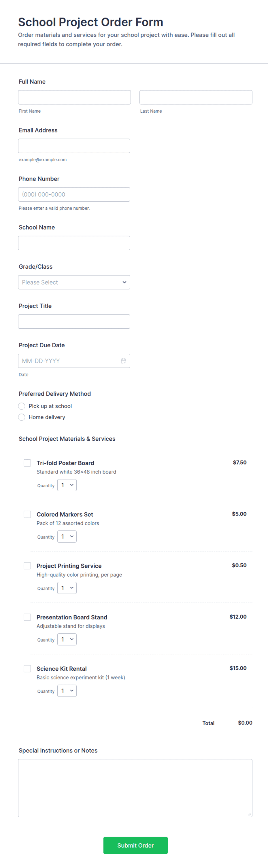Screen dimensions: 268x868
Task: Select the Home delivery radio button
Action: (22, 417)
